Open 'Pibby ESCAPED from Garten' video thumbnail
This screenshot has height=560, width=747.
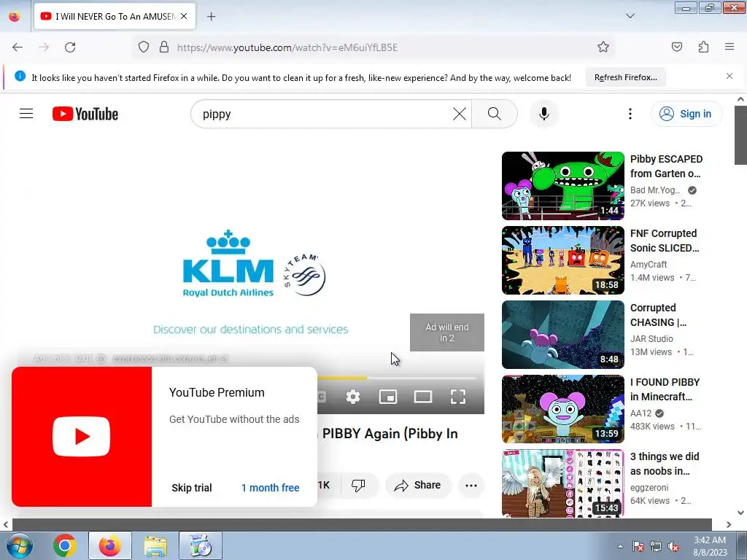pos(562,186)
